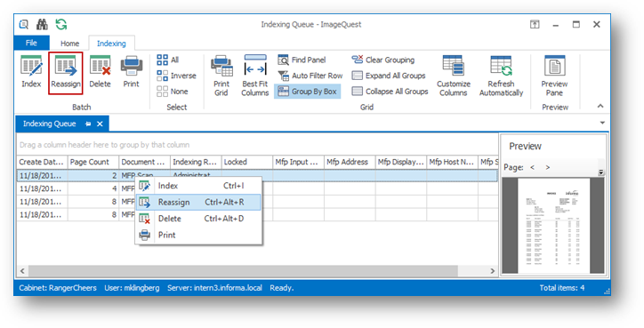644x328 pixels.
Task: Click the Delete batch icon in ribbon
Action: 101,73
